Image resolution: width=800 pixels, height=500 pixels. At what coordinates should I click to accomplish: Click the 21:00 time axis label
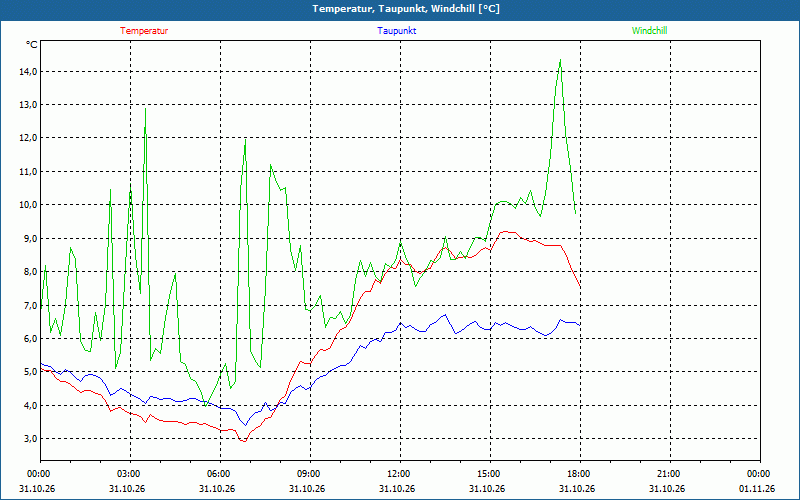(x=670, y=474)
